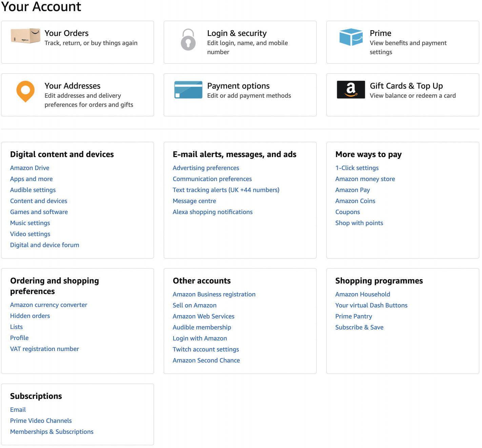
Task: Open Lists link
Action: pos(17,327)
